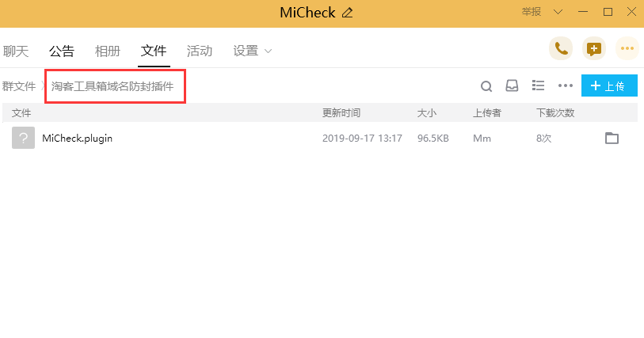Navigate back to 群文件 breadcrumb
The width and height of the screenshot is (644, 338).
point(19,86)
